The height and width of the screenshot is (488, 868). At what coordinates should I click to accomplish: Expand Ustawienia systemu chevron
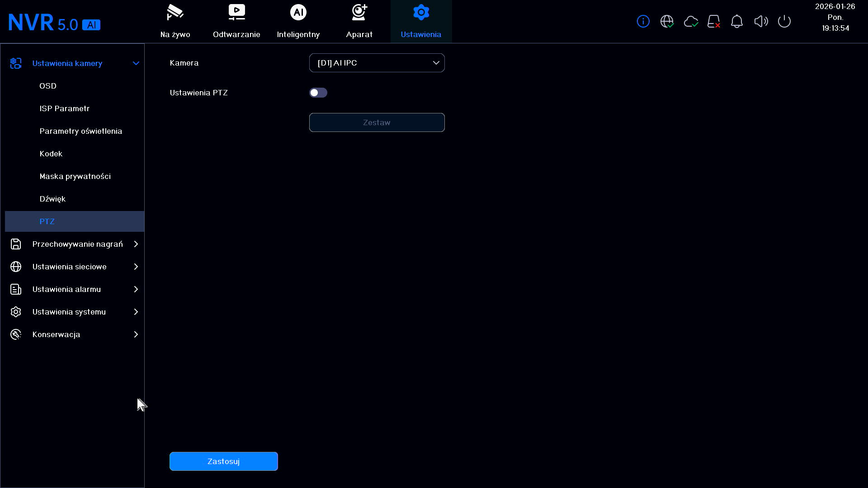click(x=136, y=312)
